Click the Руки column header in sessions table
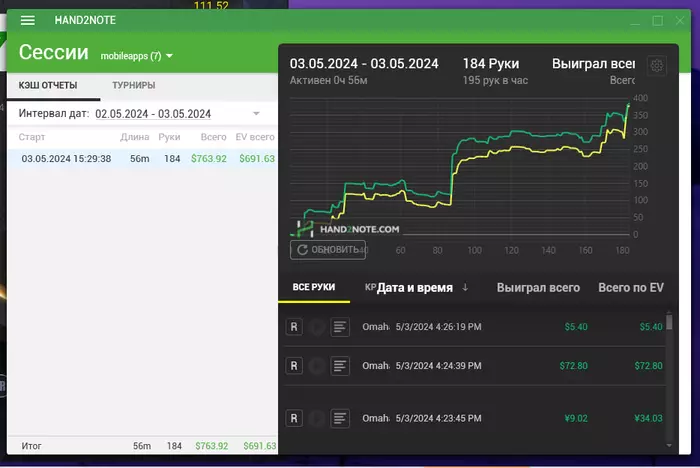 pos(169,137)
